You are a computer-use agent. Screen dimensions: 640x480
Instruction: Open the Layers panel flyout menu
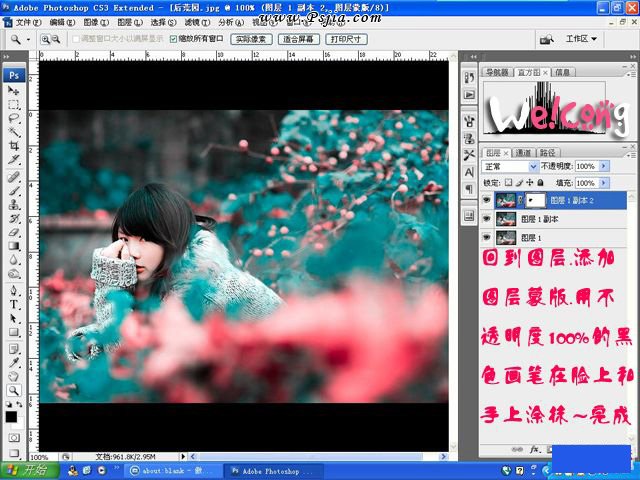pyautogui.click(x=631, y=155)
